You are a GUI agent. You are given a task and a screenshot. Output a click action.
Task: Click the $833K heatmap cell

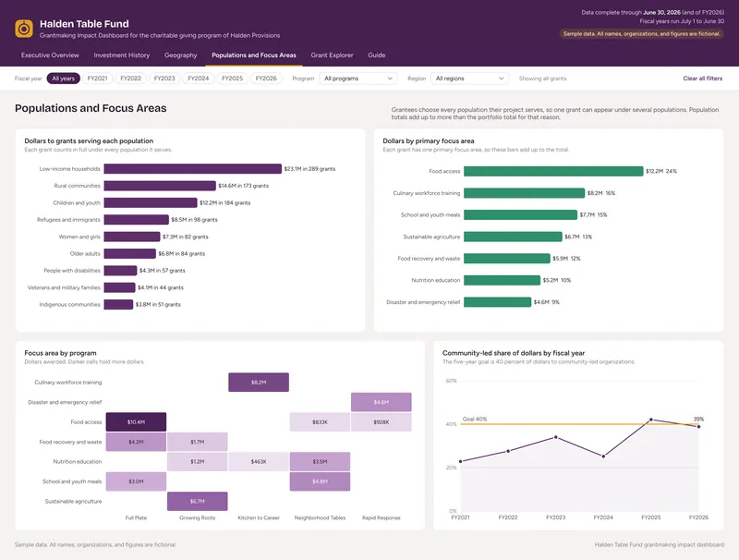[x=320, y=422]
